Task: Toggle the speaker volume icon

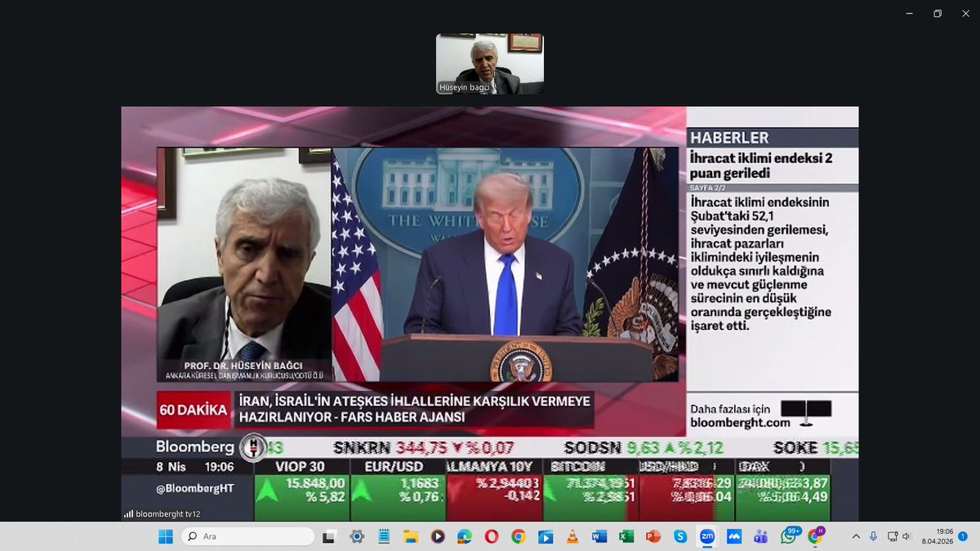Action: tap(906, 537)
